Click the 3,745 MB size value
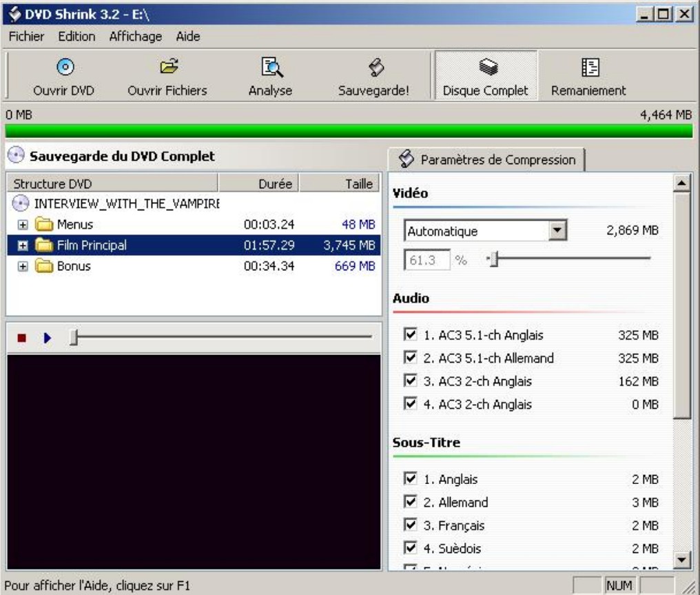700x595 pixels. [349, 245]
